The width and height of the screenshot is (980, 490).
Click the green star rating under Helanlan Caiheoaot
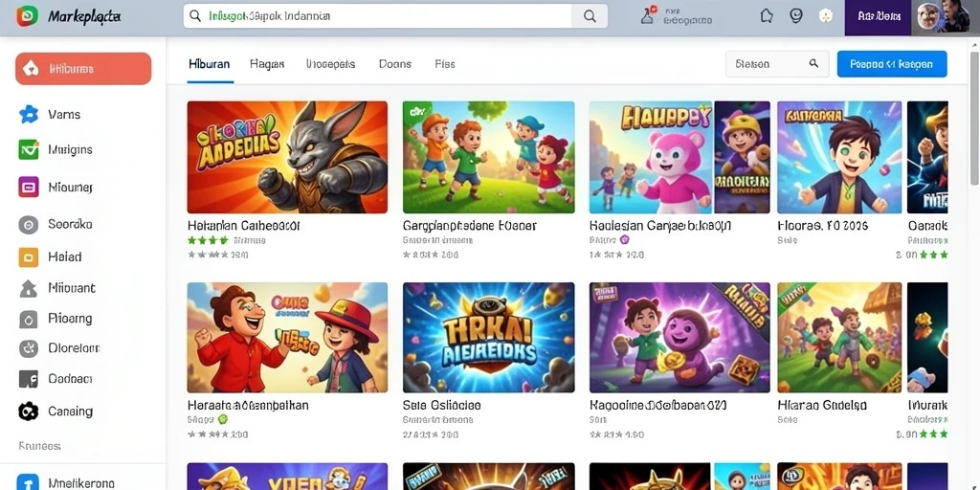click(x=208, y=240)
